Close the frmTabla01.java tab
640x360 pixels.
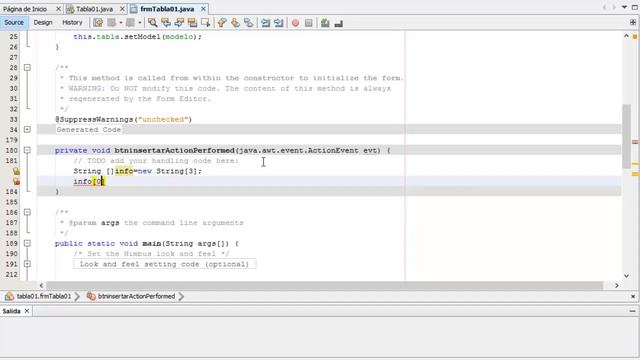(x=203, y=9)
